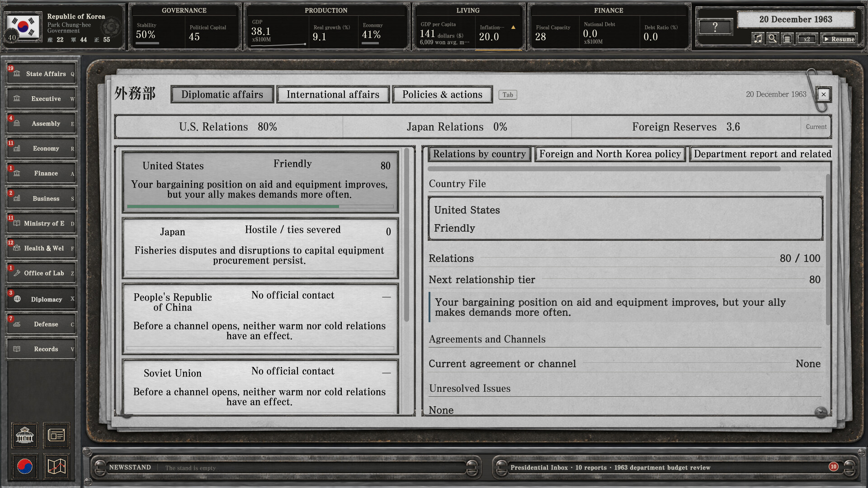Open Ministry of E department
This screenshot has width=868, height=488.
tap(41, 223)
